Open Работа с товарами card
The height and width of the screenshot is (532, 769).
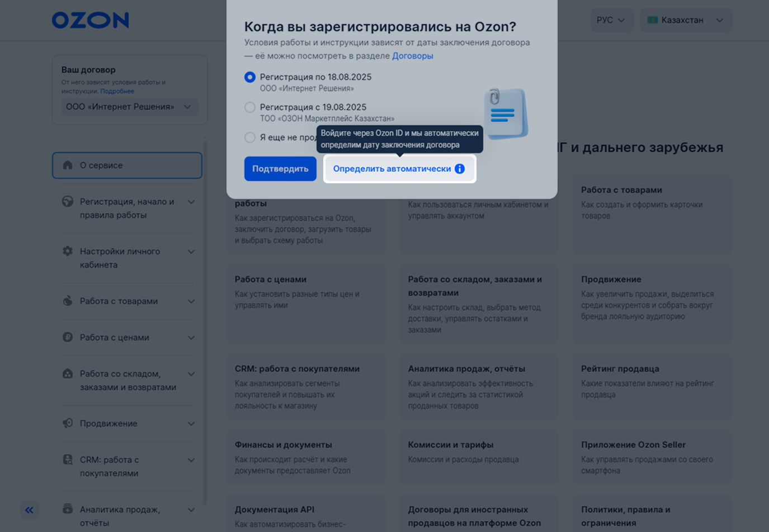coord(652,216)
